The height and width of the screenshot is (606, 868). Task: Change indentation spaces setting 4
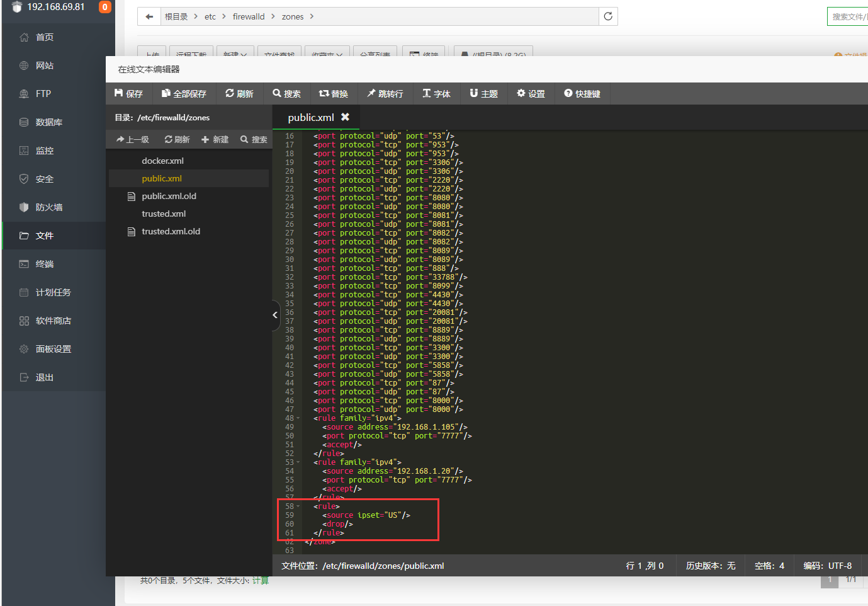tap(769, 566)
